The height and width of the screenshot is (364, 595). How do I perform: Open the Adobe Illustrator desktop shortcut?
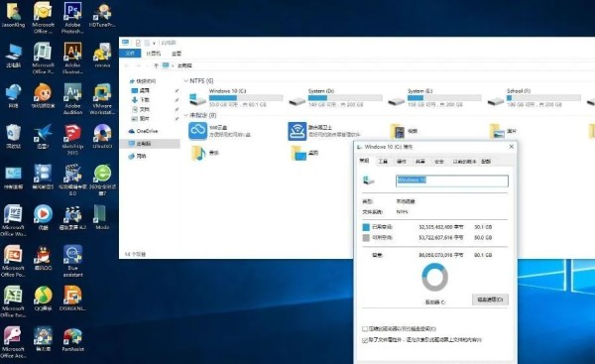click(72, 59)
